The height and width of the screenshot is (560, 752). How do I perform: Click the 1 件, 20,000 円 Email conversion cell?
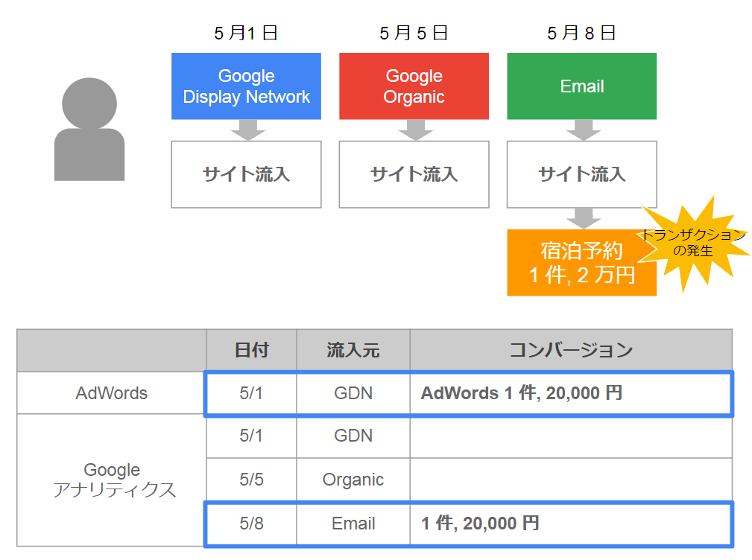[571, 523]
